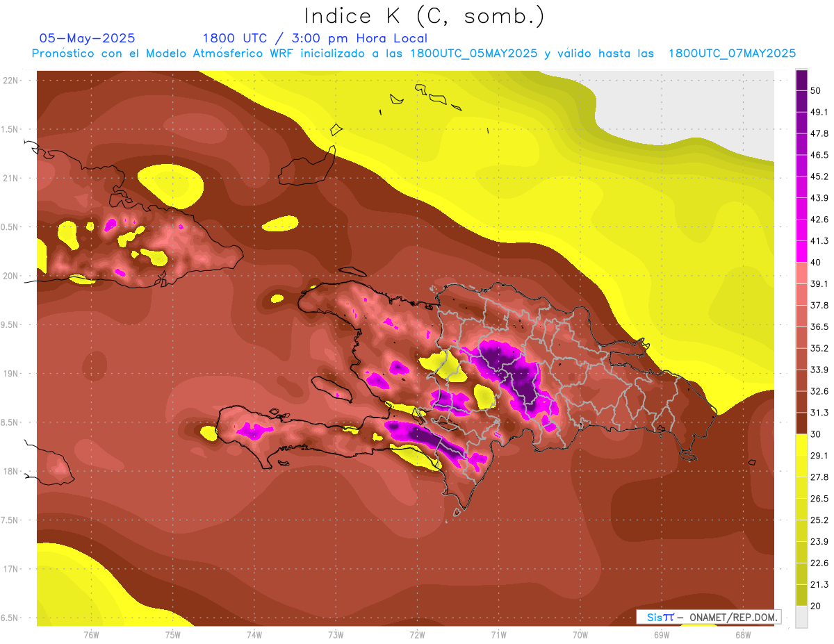The width and height of the screenshot is (834, 644).
Task: Click the color bar value '31.3'
Action: click(x=819, y=413)
